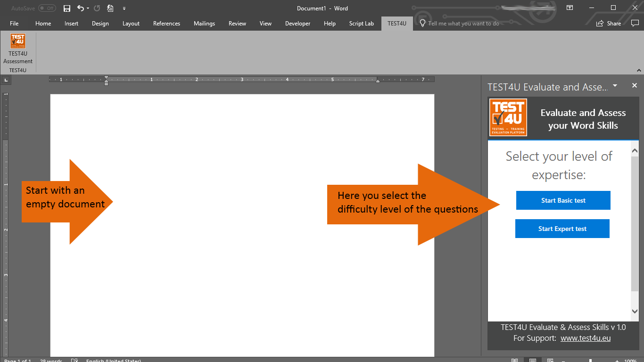This screenshot has width=644, height=362.
Task: Open the www.test4u.eu support link
Action: 586,338
